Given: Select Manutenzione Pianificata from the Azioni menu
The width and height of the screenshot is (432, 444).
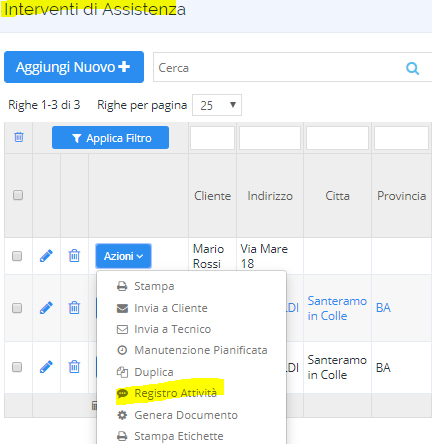Looking at the screenshot, I should pos(192,350).
